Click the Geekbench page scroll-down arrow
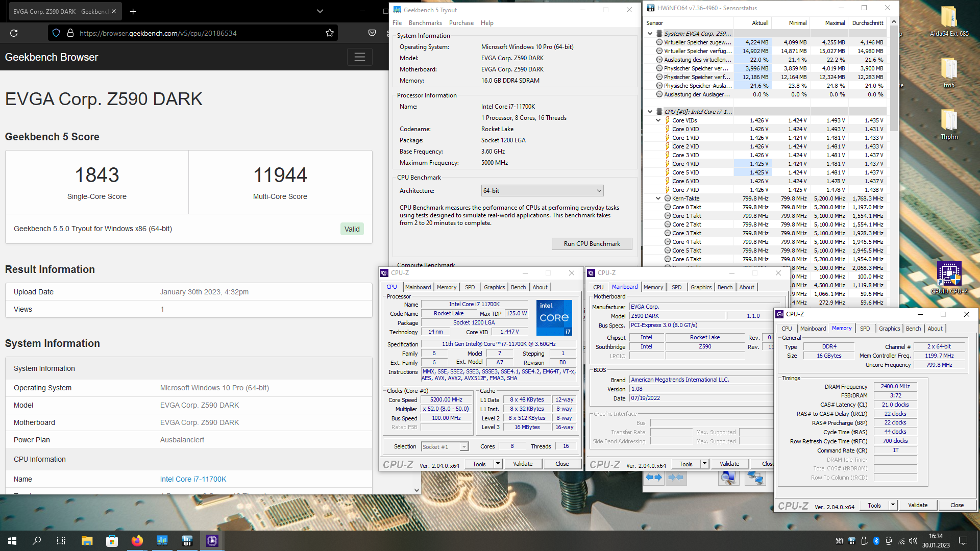The height and width of the screenshot is (551, 980). pos(416,490)
